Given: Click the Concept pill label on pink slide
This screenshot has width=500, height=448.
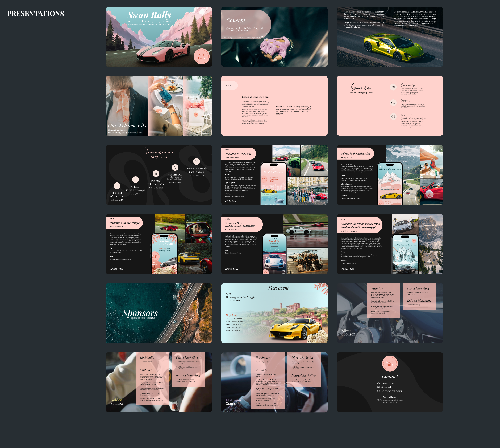Looking at the screenshot, I should point(229,85).
